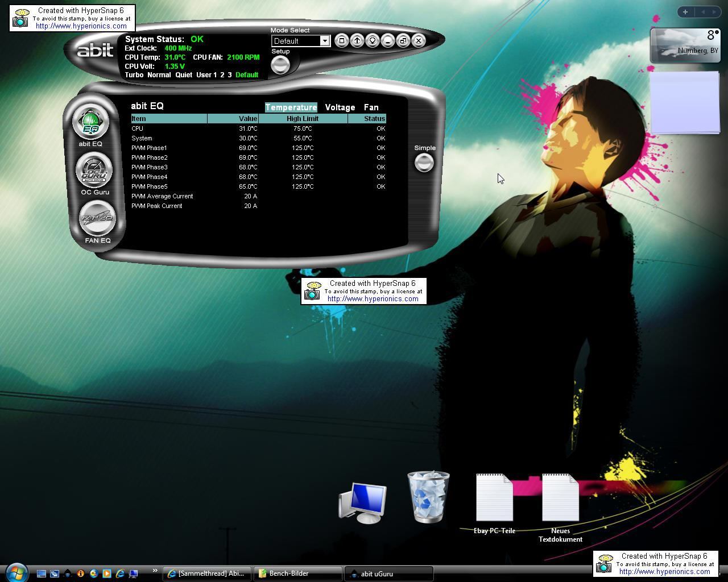This screenshot has width=728, height=582.
Task: Open the OC Guru panel icon
Action: (x=94, y=170)
